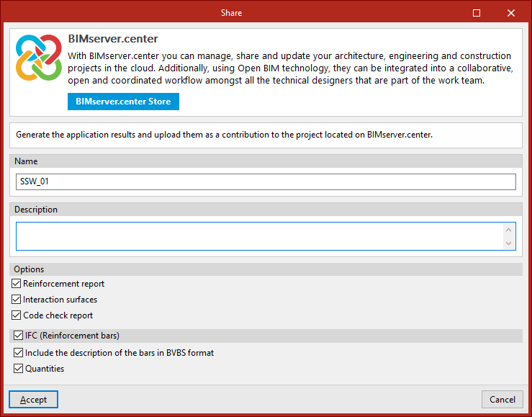Image resolution: width=532 pixels, height=417 pixels.
Task: Click the Description scroll down arrow
Action: tap(508, 243)
